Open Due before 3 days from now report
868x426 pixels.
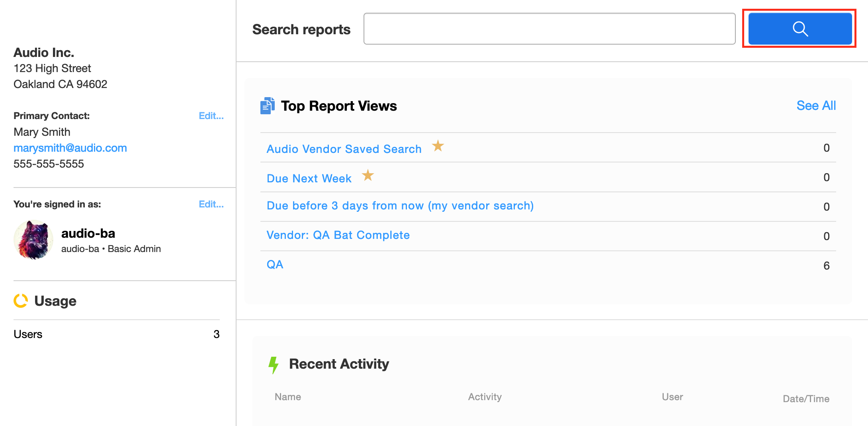click(400, 206)
